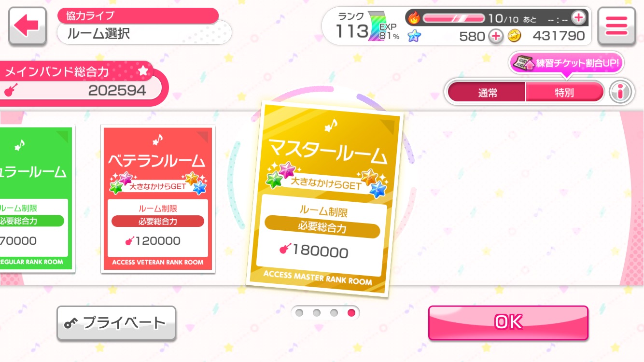Open the info icon beside 特別
The image size is (644, 362).
point(620,92)
